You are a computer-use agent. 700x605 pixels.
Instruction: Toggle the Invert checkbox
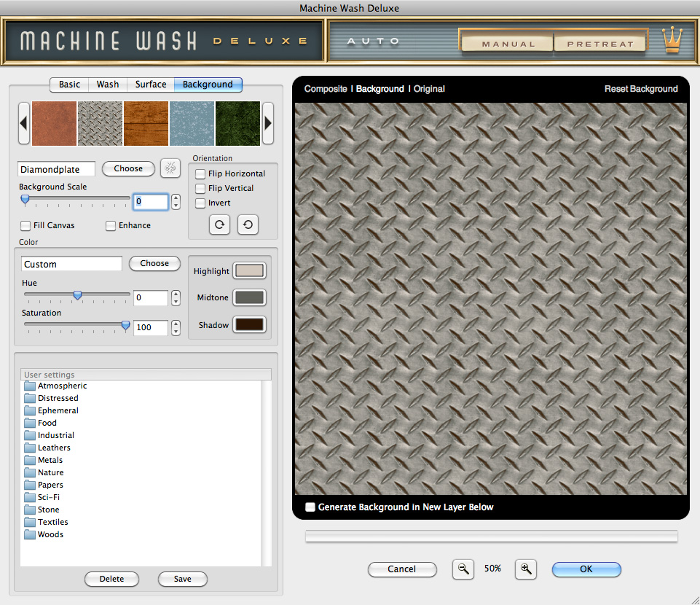(200, 203)
